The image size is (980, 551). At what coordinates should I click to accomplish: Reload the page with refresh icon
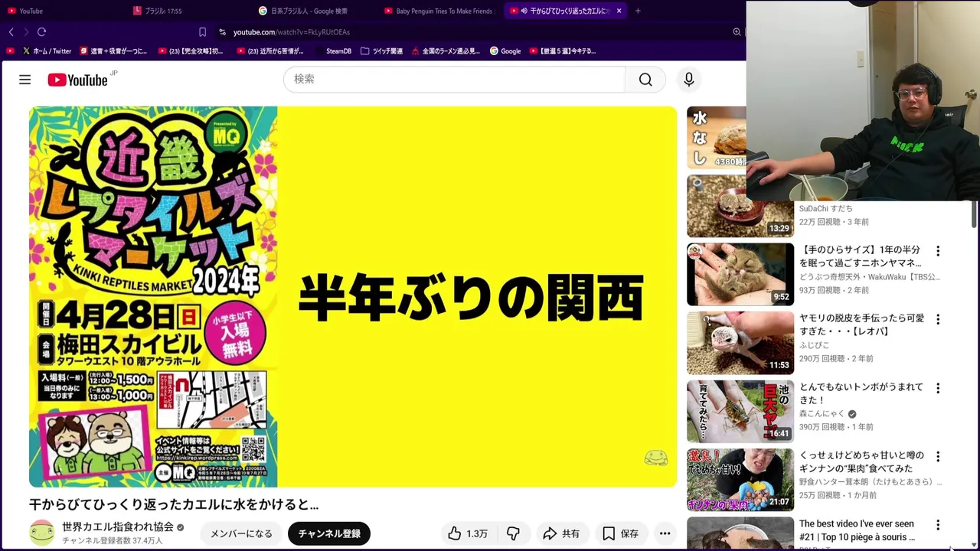pyautogui.click(x=41, y=32)
